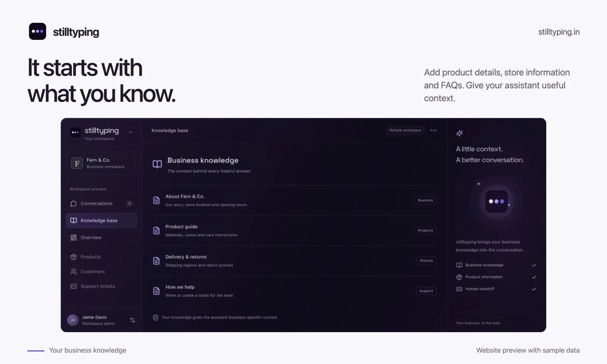607x364 pixels.
Task: Click the book icon beside Business knowledge checklist
Action: point(459,265)
